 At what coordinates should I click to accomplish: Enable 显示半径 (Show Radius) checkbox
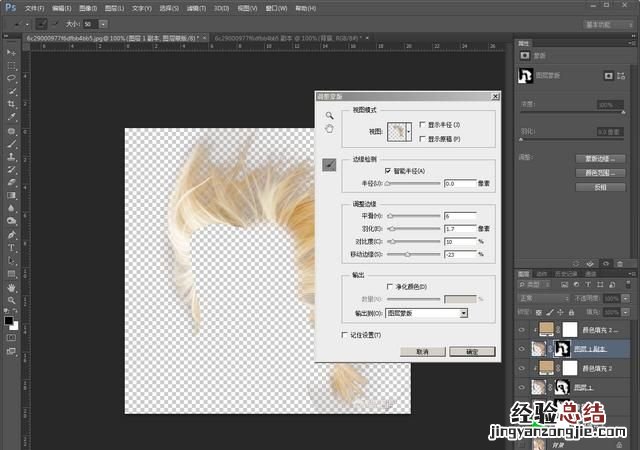[x=422, y=125]
